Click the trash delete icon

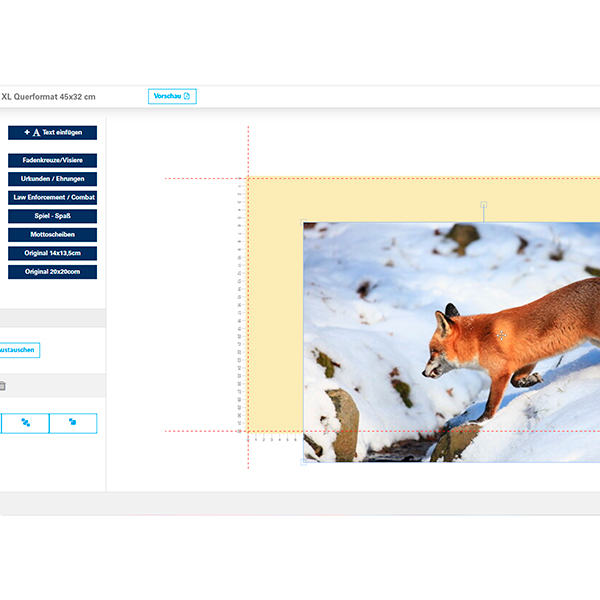click(x=3, y=385)
